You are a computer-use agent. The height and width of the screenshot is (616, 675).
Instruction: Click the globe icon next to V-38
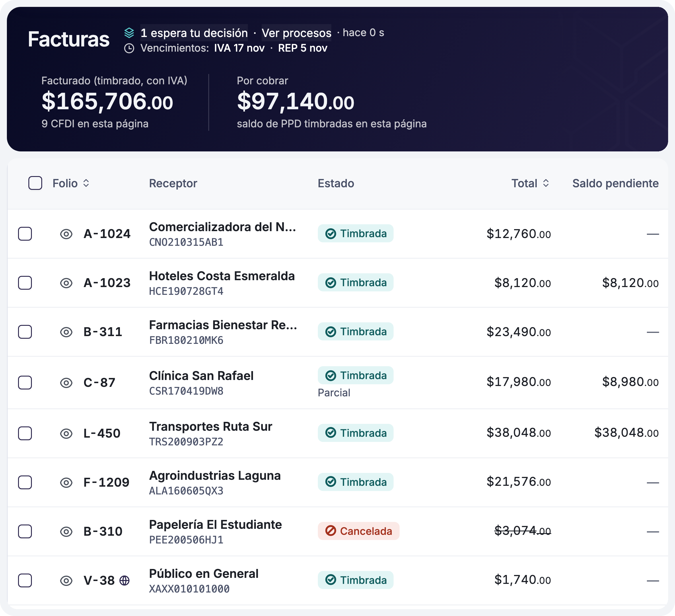pyautogui.click(x=125, y=580)
